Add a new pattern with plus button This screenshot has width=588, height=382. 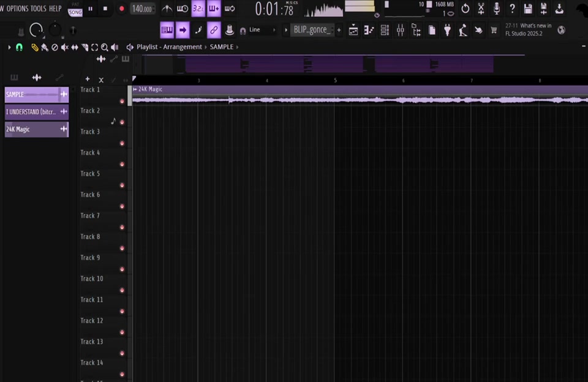339,30
